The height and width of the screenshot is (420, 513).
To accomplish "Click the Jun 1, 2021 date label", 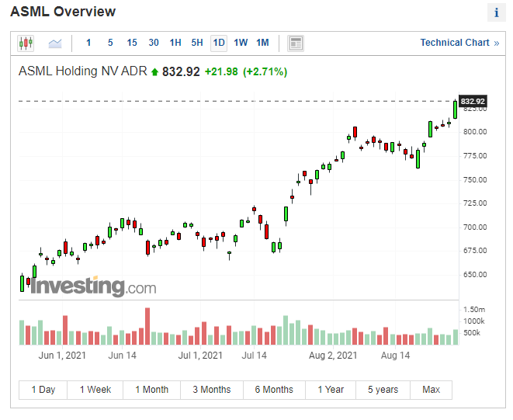I will tap(62, 356).
